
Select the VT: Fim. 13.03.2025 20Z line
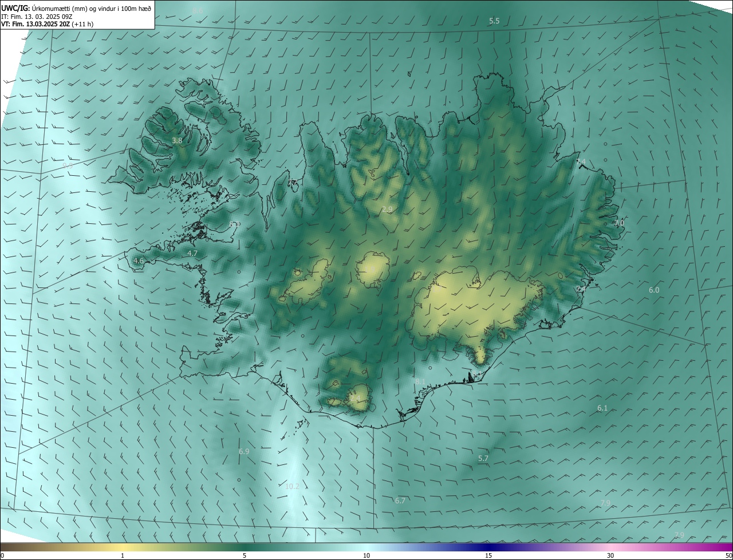(47, 24)
